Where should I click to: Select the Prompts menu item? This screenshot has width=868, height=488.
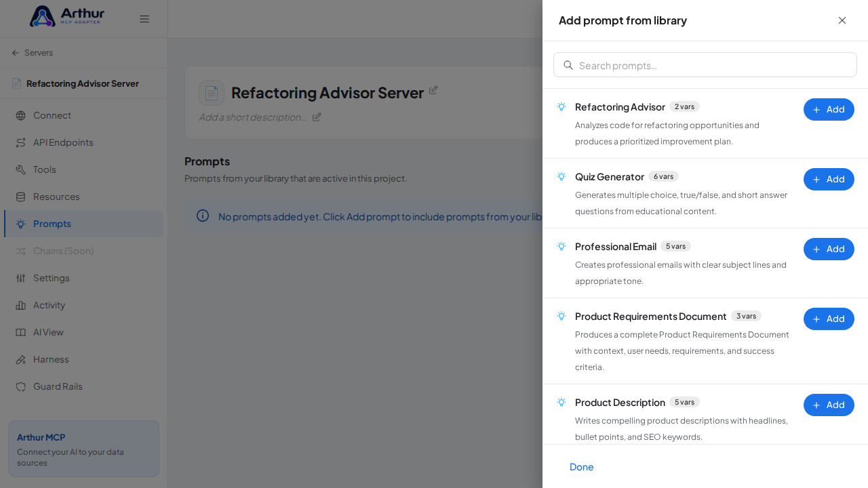(84, 224)
